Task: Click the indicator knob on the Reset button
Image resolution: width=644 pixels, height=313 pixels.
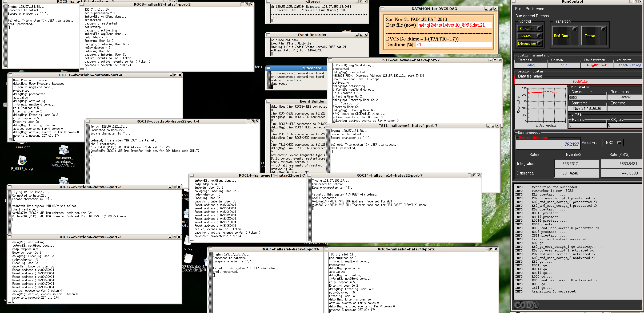Action: point(539,35)
